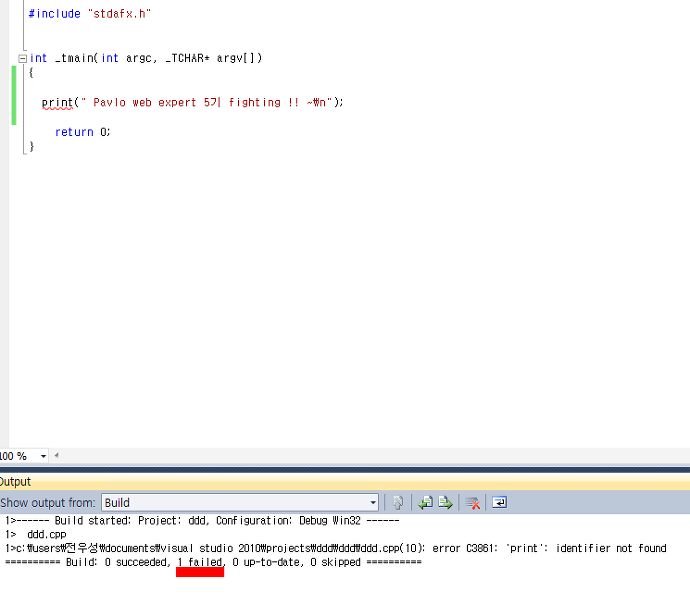Click the 'Show output from:' label
690x604 pixels.
coord(48,503)
